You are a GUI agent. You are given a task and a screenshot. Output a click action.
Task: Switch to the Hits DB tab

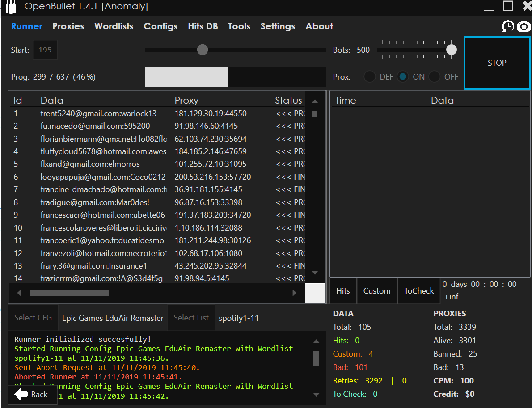point(203,26)
